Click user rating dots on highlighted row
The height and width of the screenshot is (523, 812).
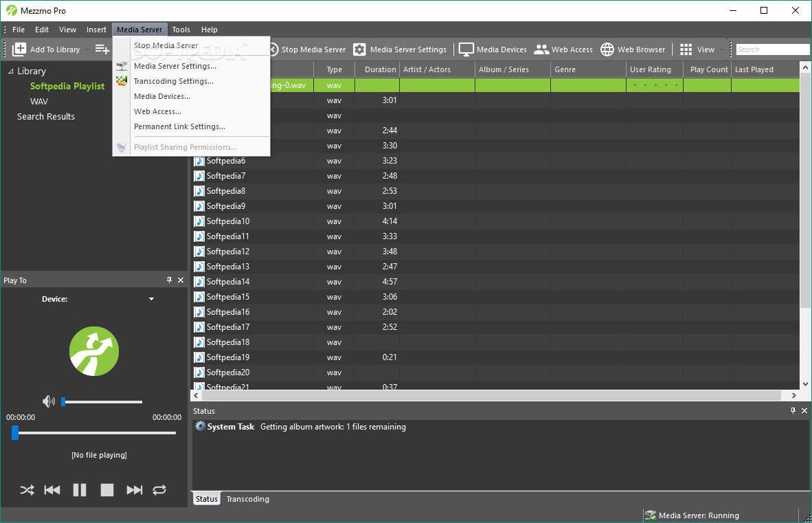(655, 85)
